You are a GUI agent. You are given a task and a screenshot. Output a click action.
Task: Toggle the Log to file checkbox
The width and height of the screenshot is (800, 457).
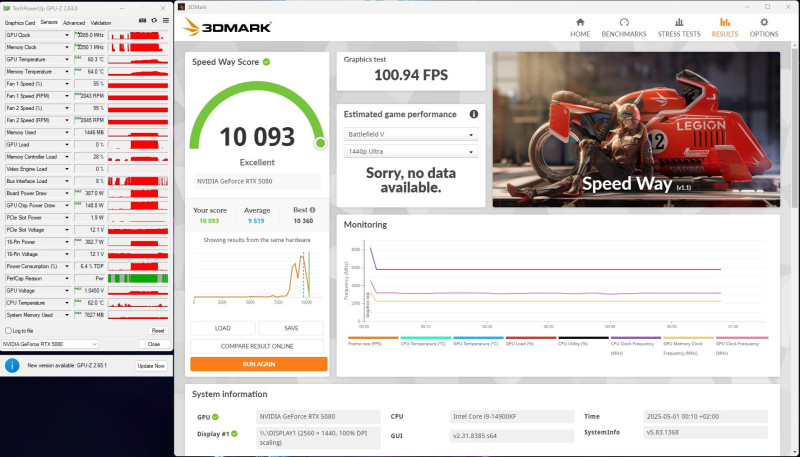coord(8,331)
